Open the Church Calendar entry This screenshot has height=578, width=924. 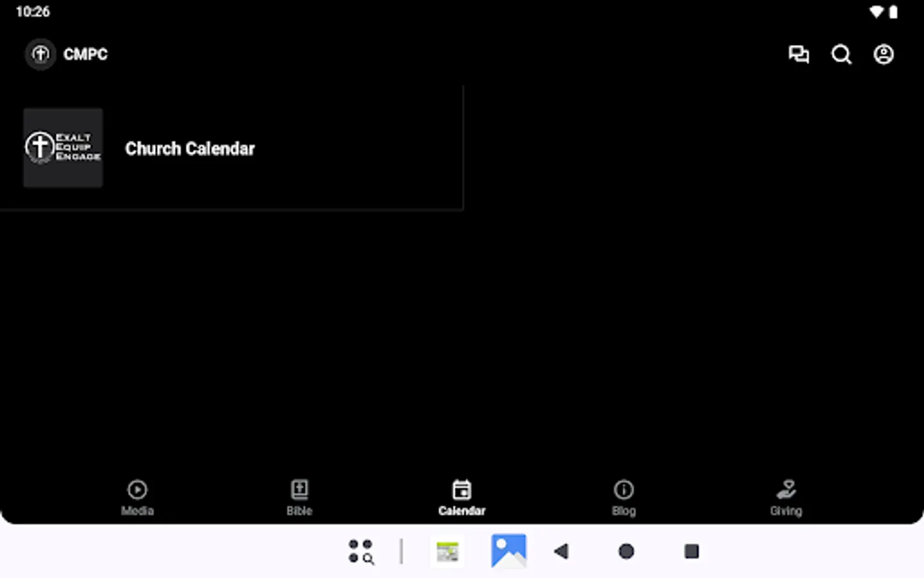click(x=190, y=148)
